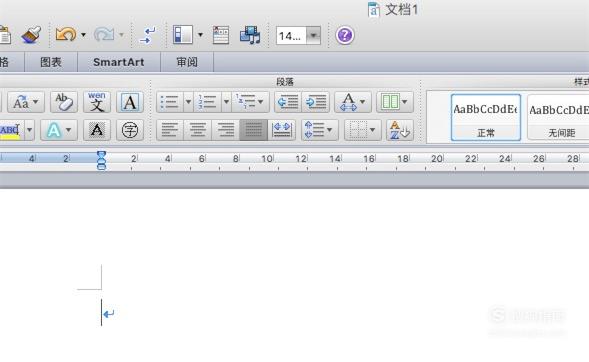This screenshot has width=589, height=362.
Task: Click the redo arrow icon
Action: 104,35
